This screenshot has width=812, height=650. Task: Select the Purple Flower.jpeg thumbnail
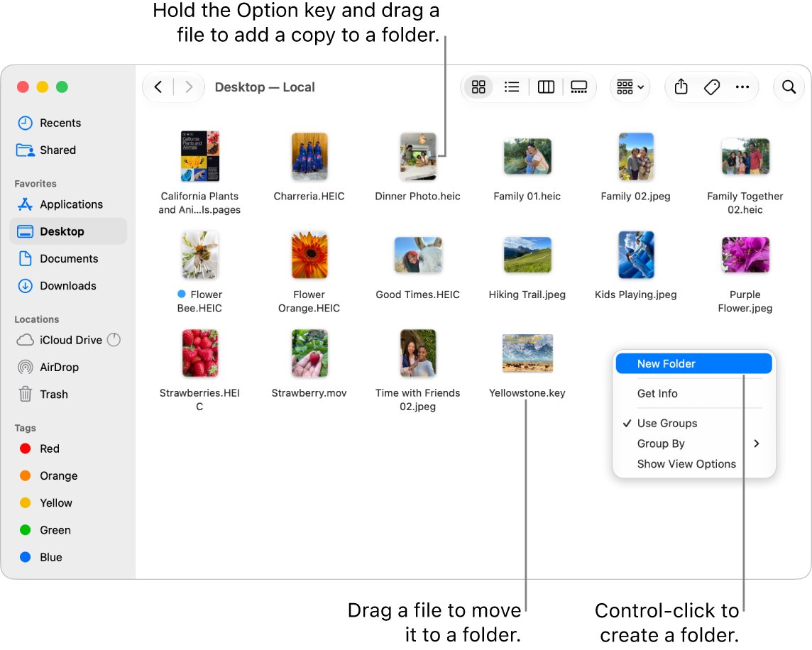coord(745,255)
